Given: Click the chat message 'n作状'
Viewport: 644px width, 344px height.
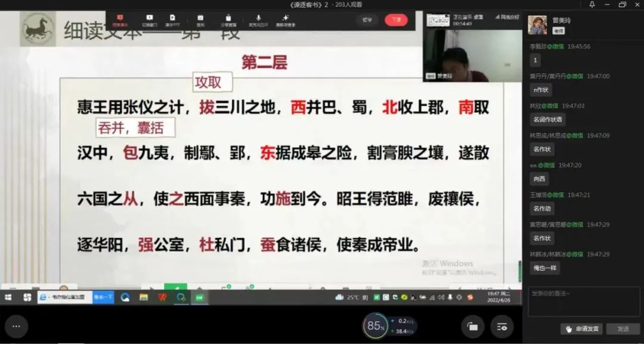Looking at the screenshot, I should [x=541, y=90].
